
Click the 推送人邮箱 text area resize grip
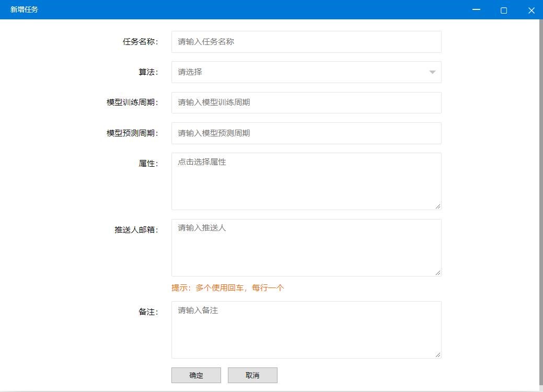click(x=438, y=272)
